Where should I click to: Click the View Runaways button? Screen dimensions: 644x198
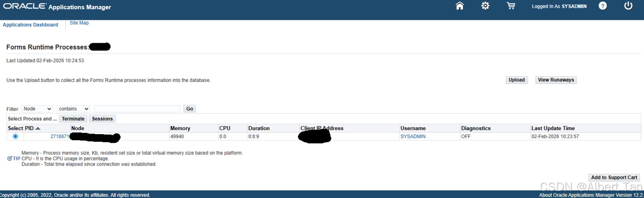point(556,80)
